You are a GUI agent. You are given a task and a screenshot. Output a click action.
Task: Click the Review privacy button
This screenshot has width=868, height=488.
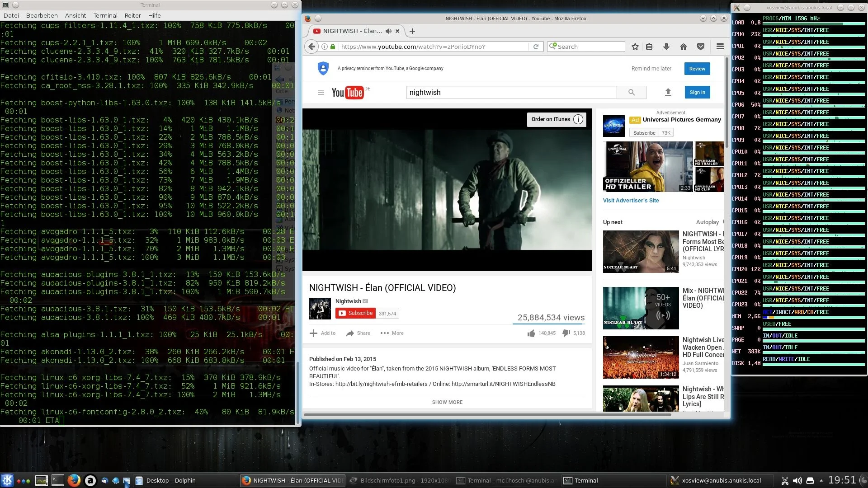[697, 69]
